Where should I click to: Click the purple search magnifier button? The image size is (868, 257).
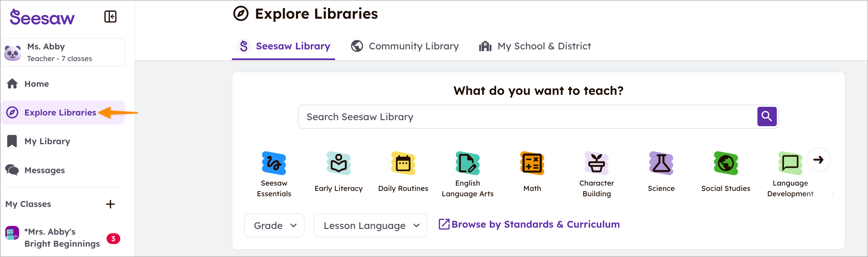(766, 116)
